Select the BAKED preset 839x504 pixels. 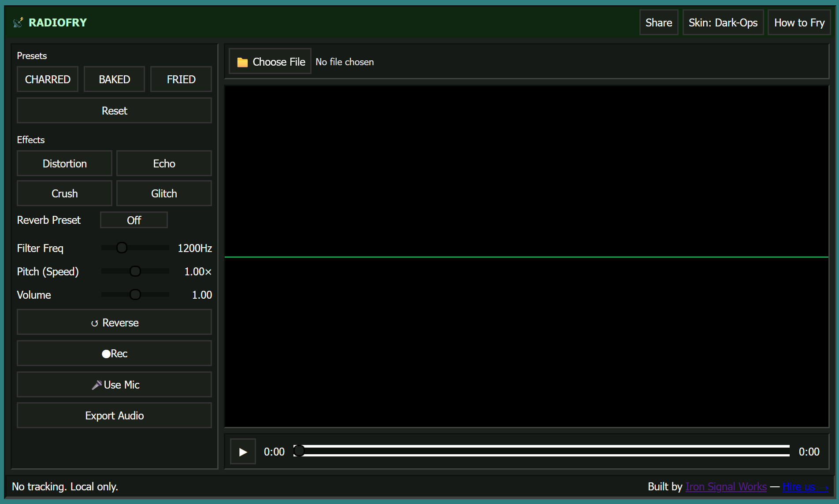pos(114,79)
